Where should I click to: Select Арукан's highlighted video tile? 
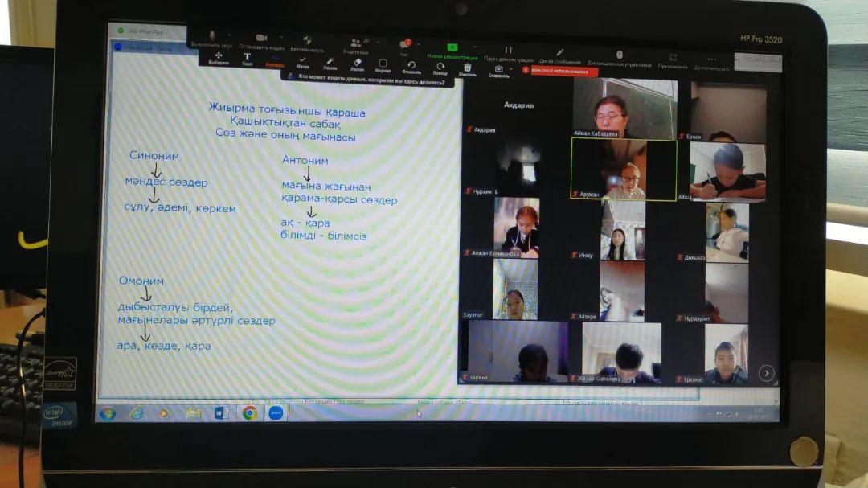[624, 170]
